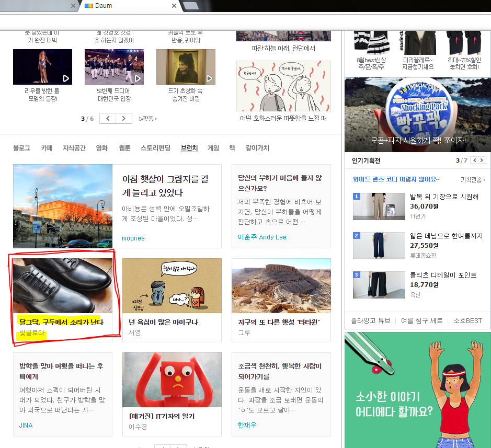Open product 플리츠 디테일이 포인트

[x=443, y=275]
